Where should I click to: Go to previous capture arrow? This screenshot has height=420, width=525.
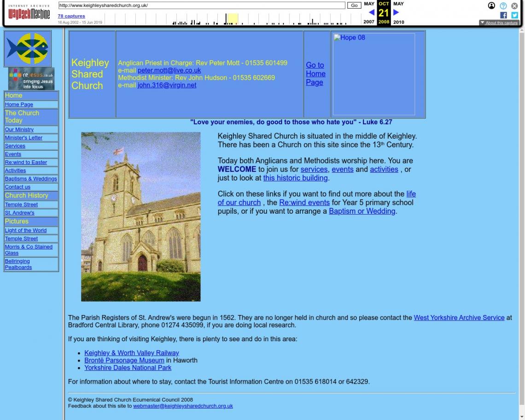371,12
